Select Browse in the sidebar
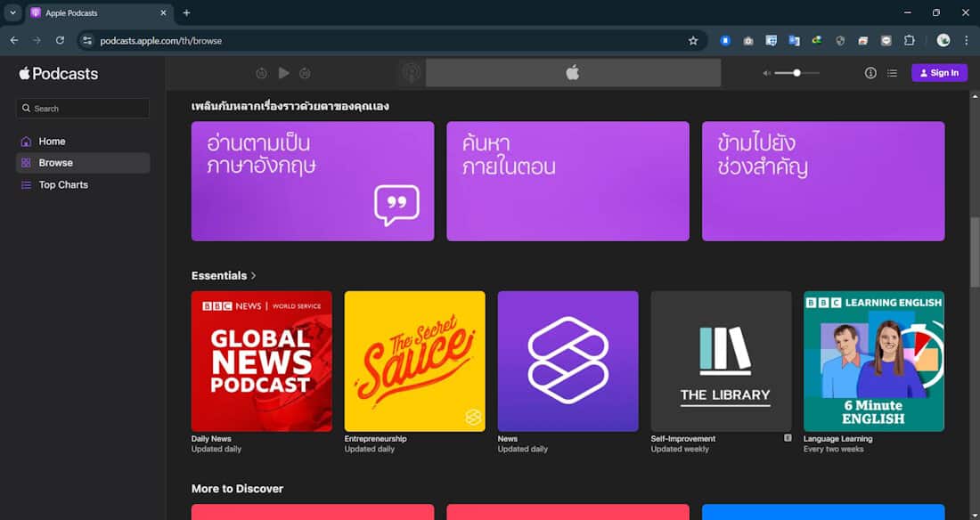The height and width of the screenshot is (520, 980). [55, 163]
